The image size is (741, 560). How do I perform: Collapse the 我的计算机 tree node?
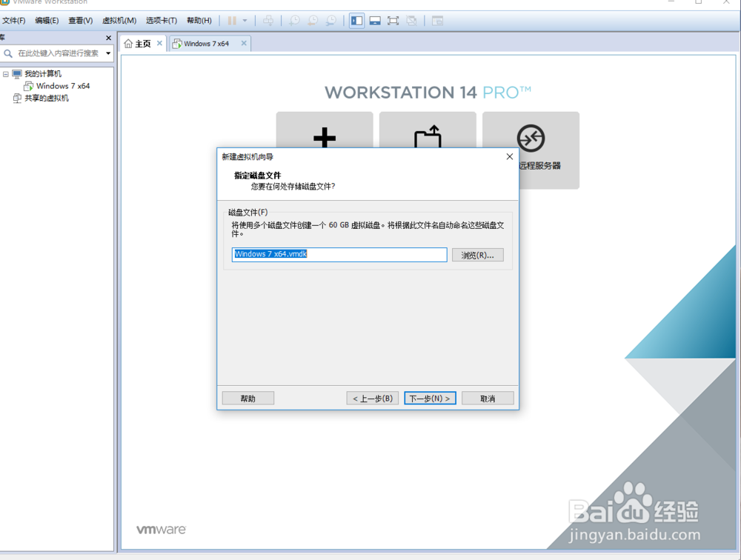6,74
